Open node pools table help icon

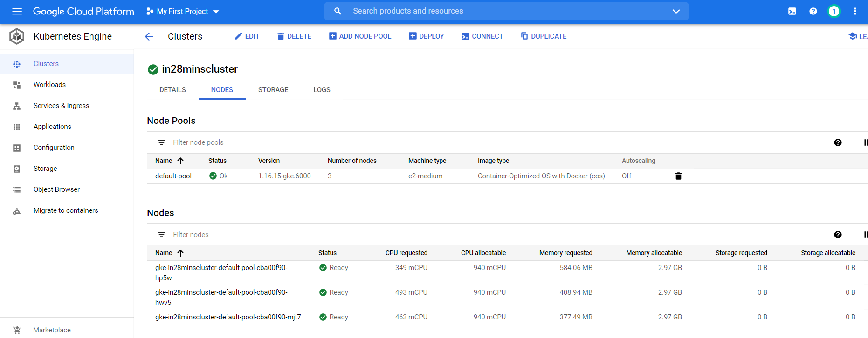point(838,142)
